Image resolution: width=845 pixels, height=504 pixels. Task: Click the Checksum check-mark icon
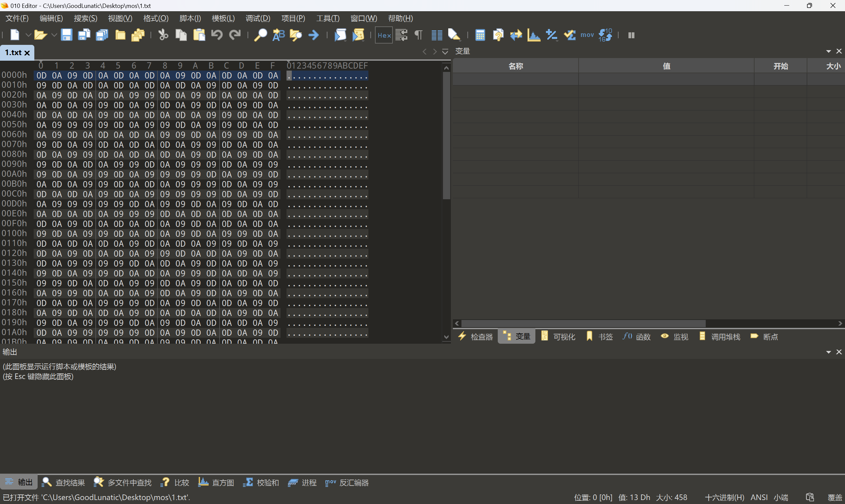(x=569, y=35)
